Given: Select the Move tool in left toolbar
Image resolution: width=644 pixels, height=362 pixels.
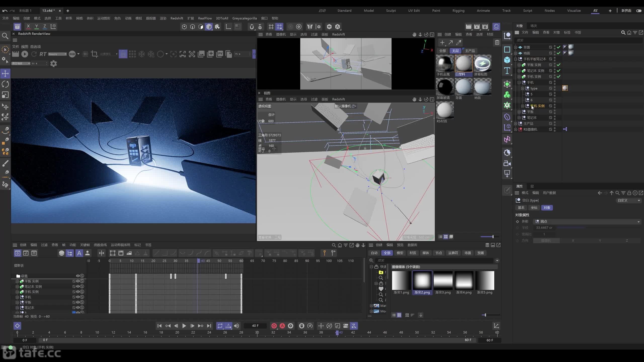Looking at the screenshot, I should (5, 73).
